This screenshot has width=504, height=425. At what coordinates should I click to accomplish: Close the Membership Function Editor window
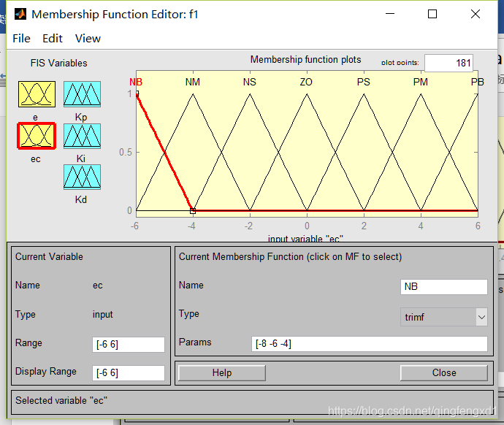coord(476,14)
